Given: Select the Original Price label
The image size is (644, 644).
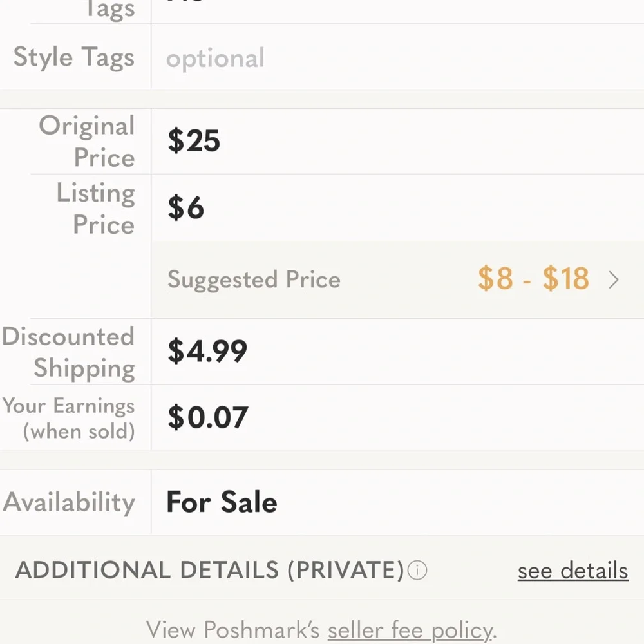Looking at the screenshot, I should pos(87,141).
